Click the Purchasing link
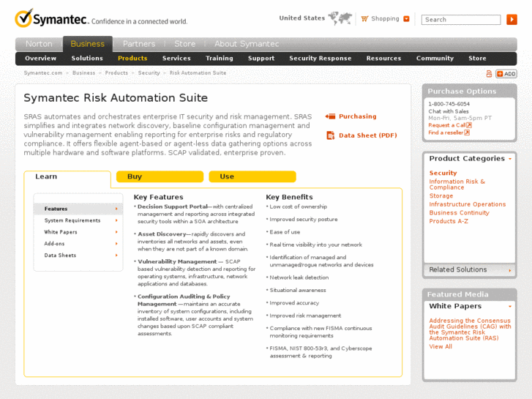This screenshot has height=399, width=532. point(358,116)
